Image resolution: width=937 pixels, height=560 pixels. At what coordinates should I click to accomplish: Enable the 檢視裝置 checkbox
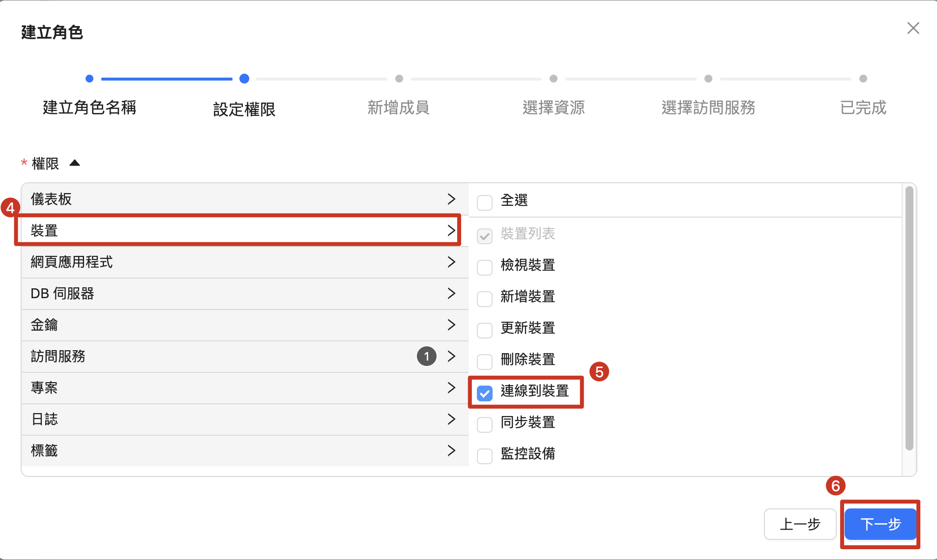(x=485, y=267)
